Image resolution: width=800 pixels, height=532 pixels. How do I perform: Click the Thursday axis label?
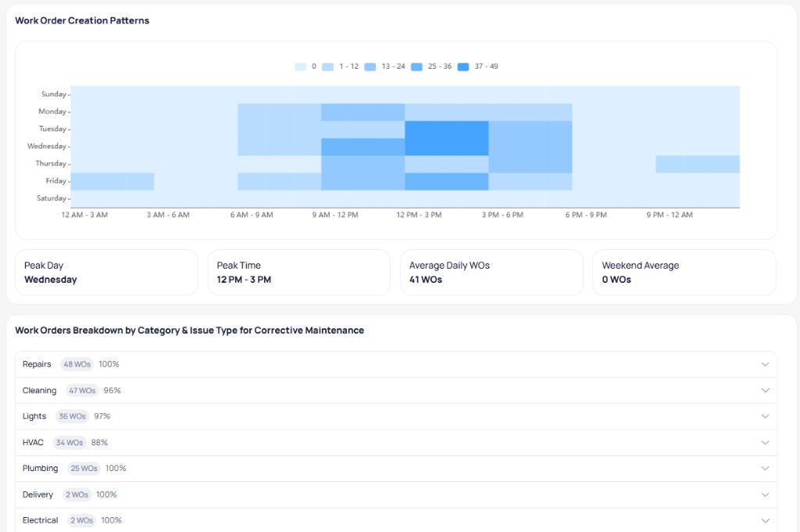[x=51, y=163]
